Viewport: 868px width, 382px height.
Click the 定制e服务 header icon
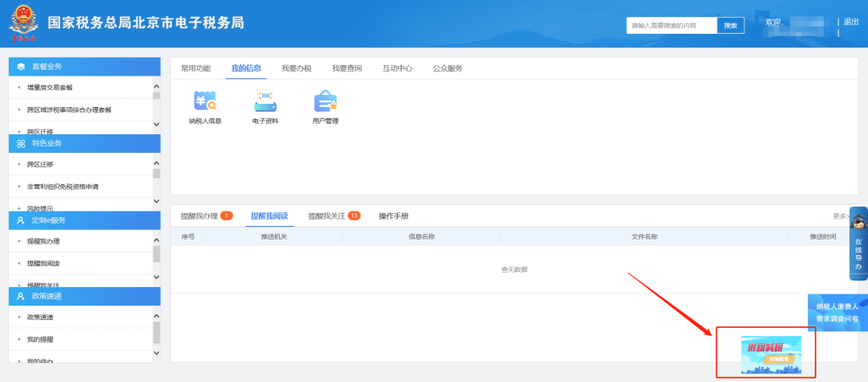21,220
